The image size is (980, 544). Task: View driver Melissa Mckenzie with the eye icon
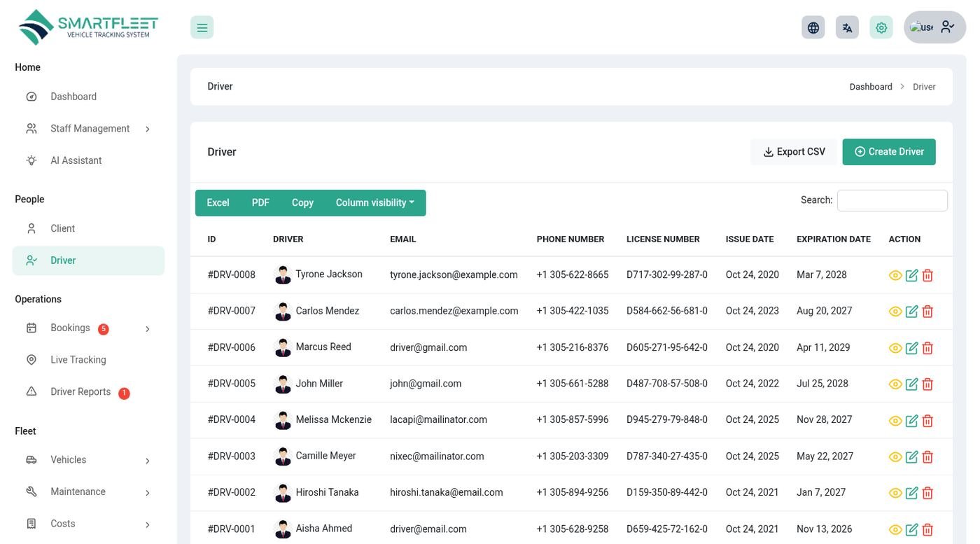pyautogui.click(x=895, y=421)
